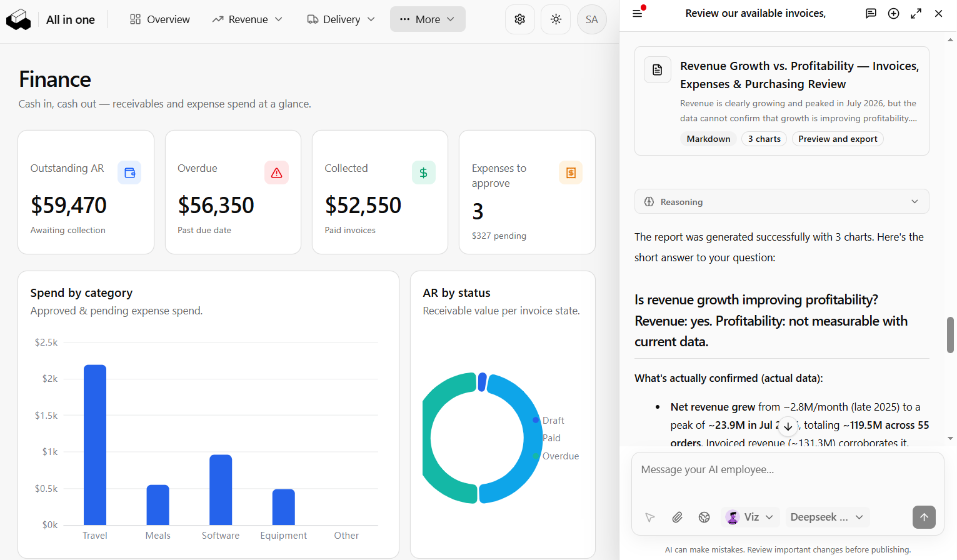Image resolution: width=957 pixels, height=560 pixels.
Task: Open the chat panel hamburger menu
Action: pos(638,13)
